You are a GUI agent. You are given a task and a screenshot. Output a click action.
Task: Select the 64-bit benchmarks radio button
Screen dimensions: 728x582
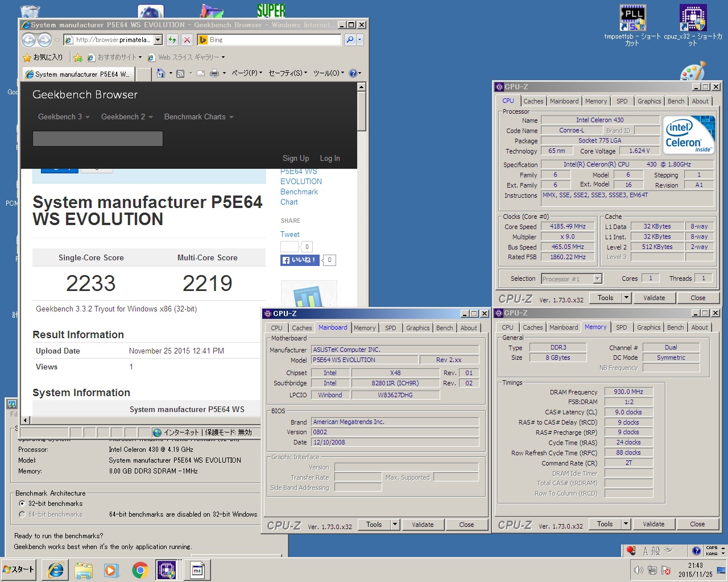pyautogui.click(x=22, y=514)
